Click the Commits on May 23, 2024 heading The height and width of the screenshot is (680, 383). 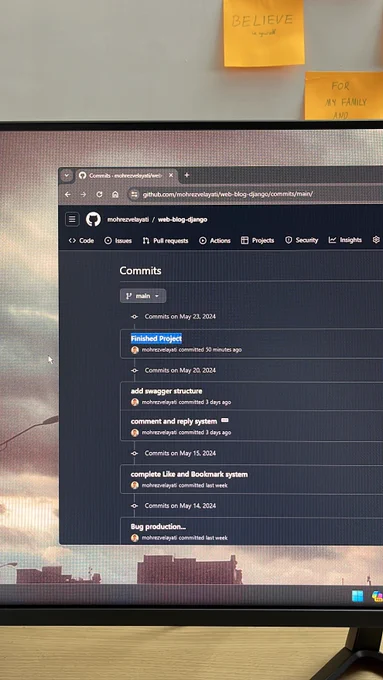coord(180,317)
